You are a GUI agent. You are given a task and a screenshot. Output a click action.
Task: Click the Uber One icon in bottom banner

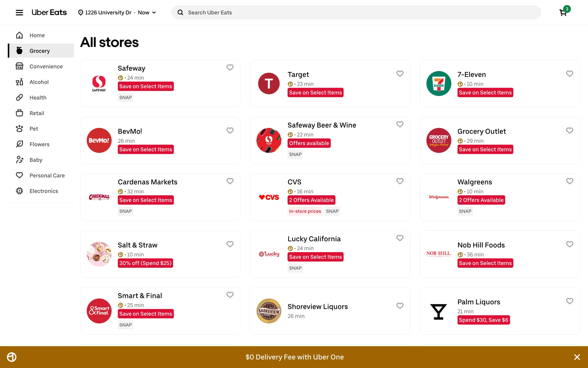click(12, 357)
